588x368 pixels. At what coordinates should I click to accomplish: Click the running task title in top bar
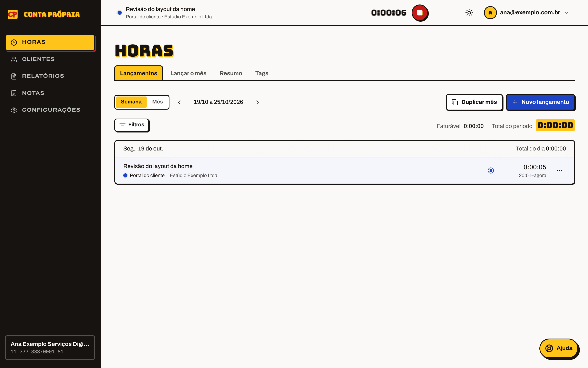(160, 9)
